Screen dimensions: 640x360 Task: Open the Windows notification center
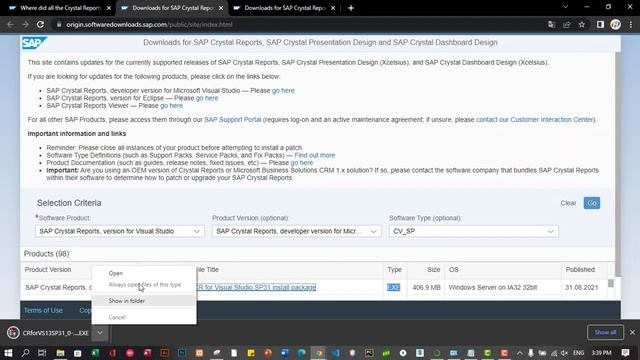[x=625, y=353]
